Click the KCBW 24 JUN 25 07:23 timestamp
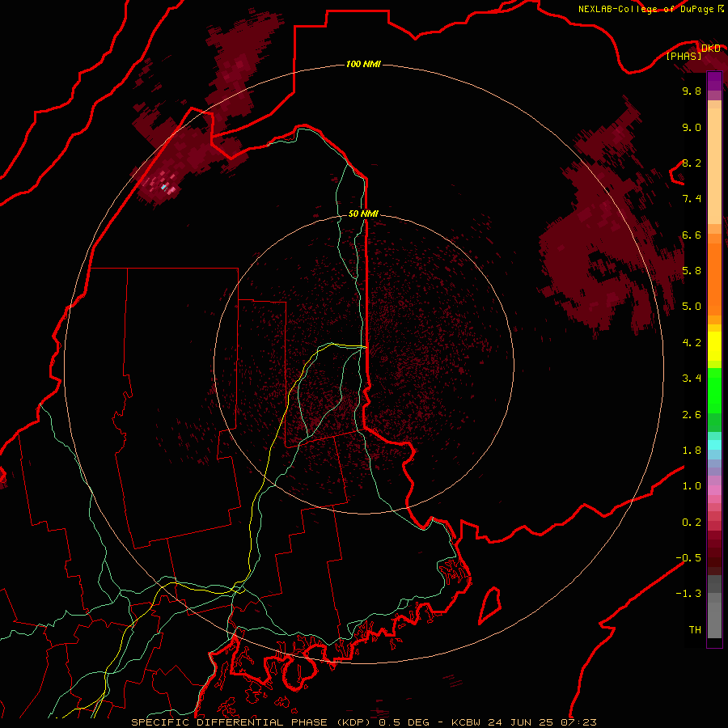The width and height of the screenshot is (728, 728). tap(524, 722)
